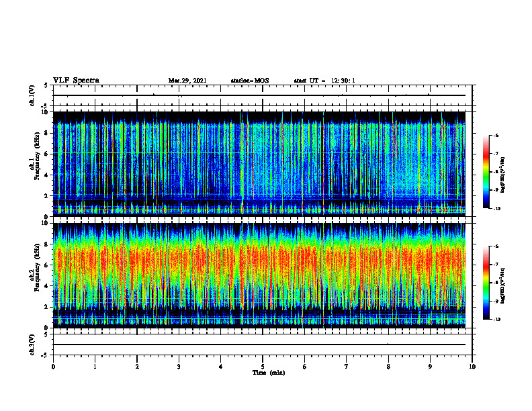Click the ch.1 colorbar "-6" tick label
Viewport: 532px width, 411px height.
(496, 135)
